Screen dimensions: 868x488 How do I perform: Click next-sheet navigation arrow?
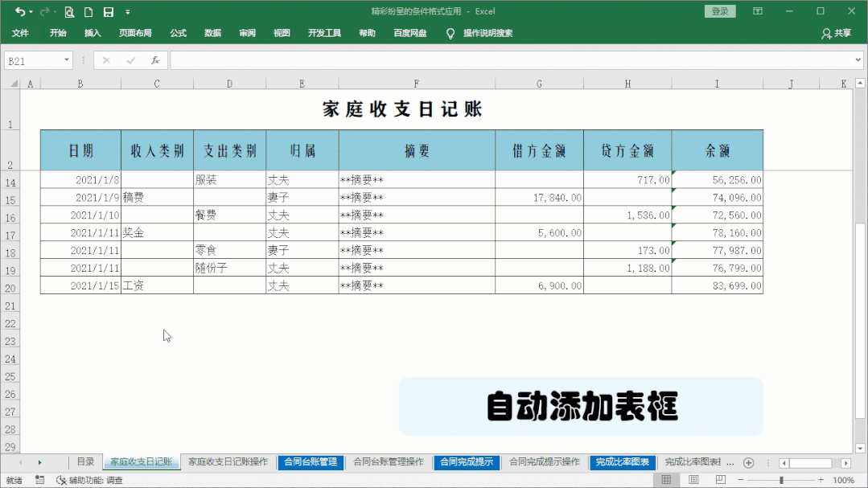39,462
